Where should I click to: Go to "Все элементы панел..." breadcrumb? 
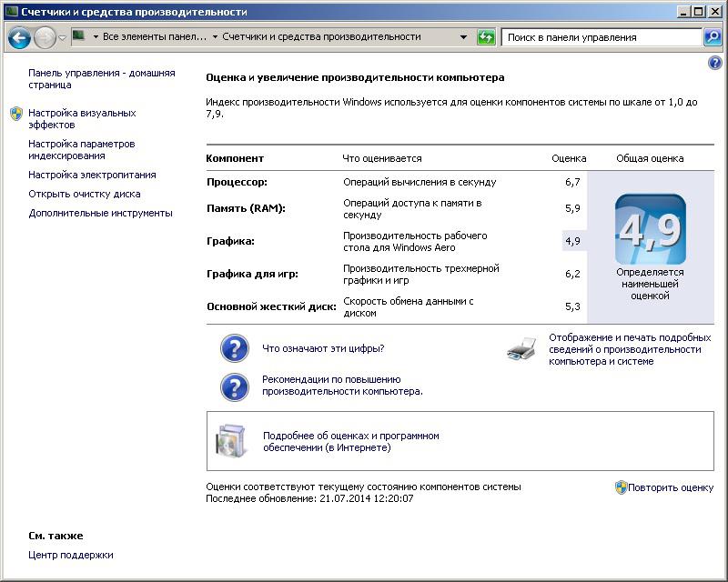point(154,37)
